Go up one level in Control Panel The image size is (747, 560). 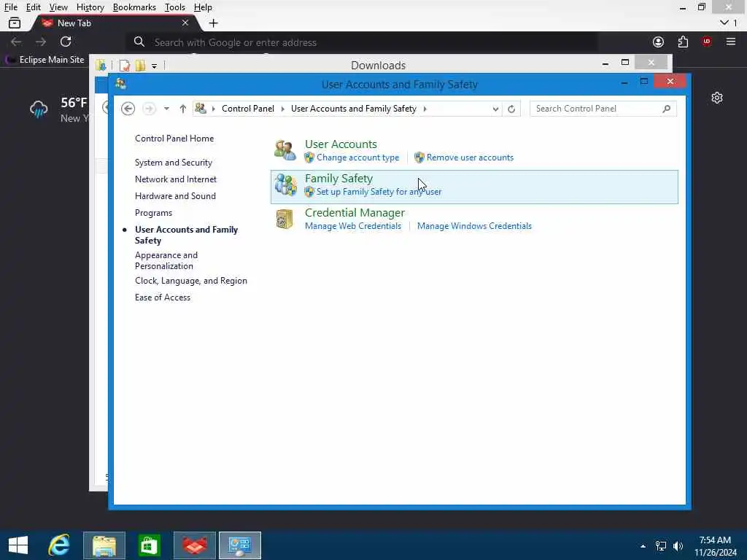coord(183,109)
